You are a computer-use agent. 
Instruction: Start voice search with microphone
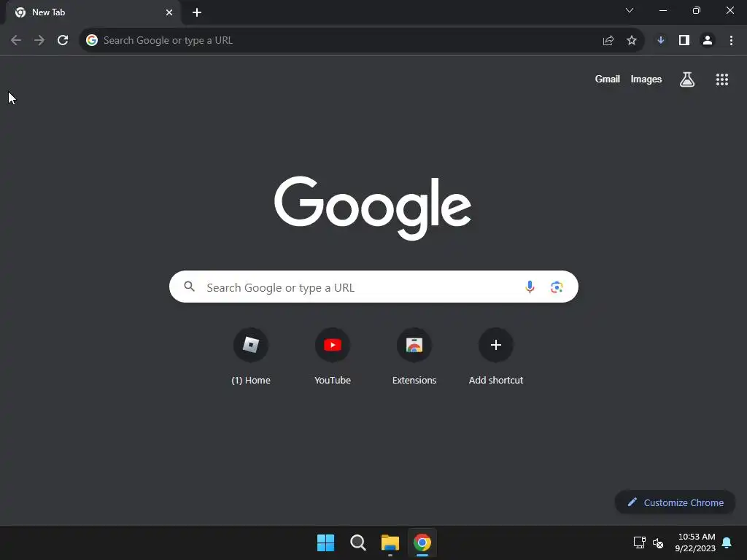coord(530,287)
